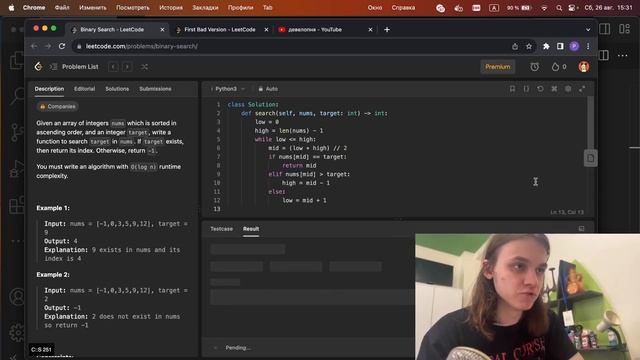Open editor settings gear icon
Screen dimensions: 640x360
click(568, 89)
